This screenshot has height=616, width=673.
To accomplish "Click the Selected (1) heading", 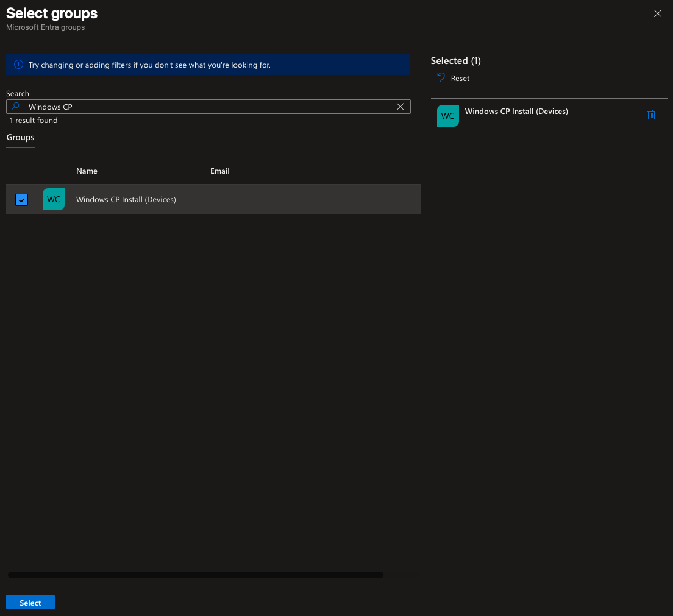I will pos(455,61).
